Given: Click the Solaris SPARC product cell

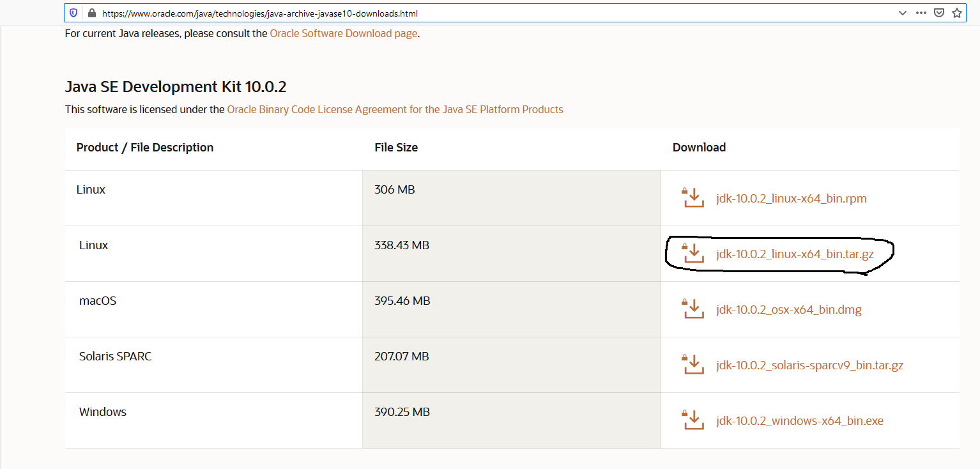Looking at the screenshot, I should pyautogui.click(x=213, y=365).
